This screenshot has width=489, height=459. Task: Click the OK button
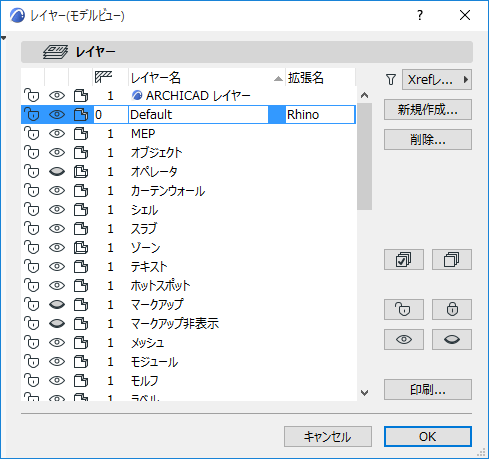pos(428,436)
